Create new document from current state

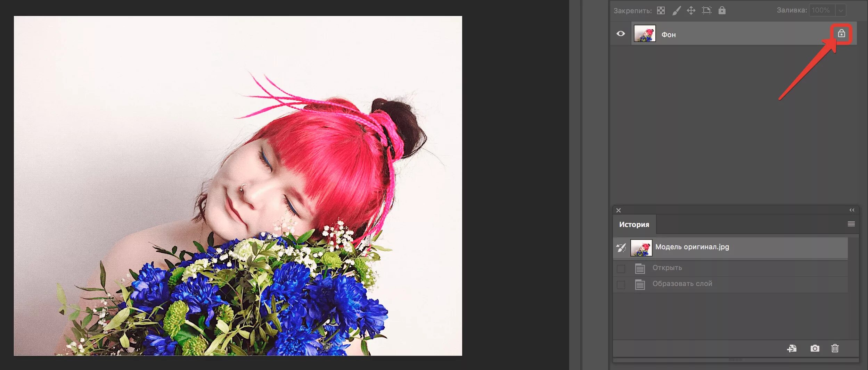[792, 348]
